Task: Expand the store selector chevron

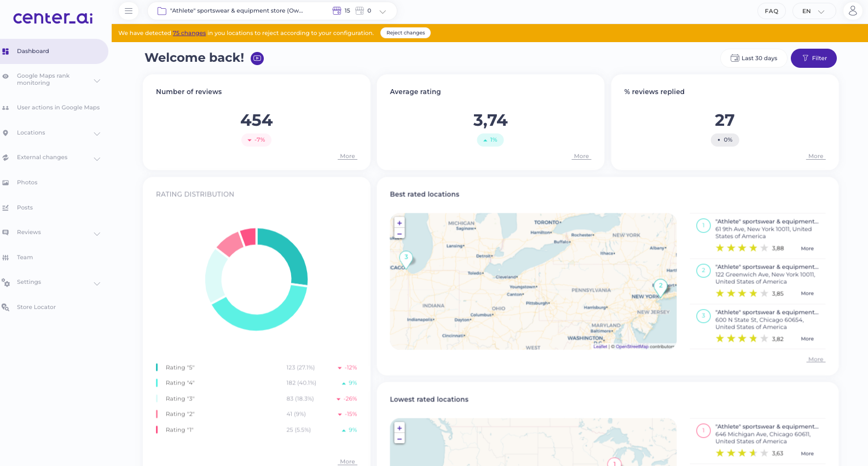Action: coord(383,11)
